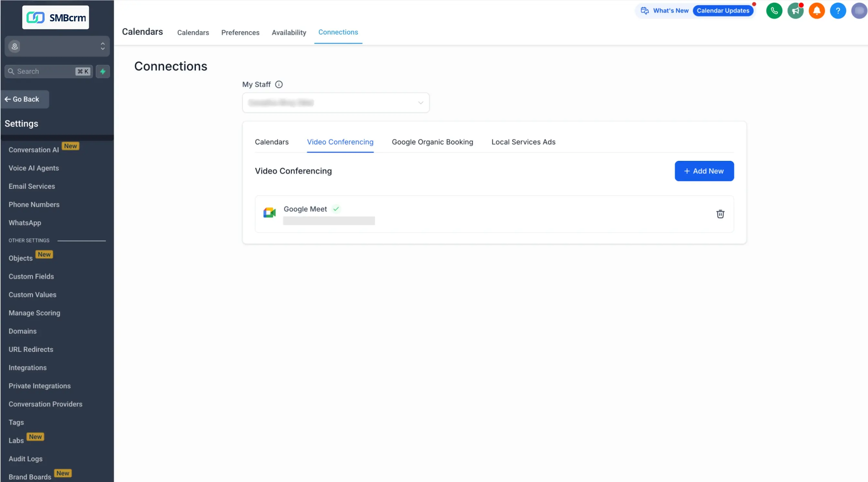The width and height of the screenshot is (868, 482).
Task: Click the Google Meet connection name
Action: tap(305, 209)
